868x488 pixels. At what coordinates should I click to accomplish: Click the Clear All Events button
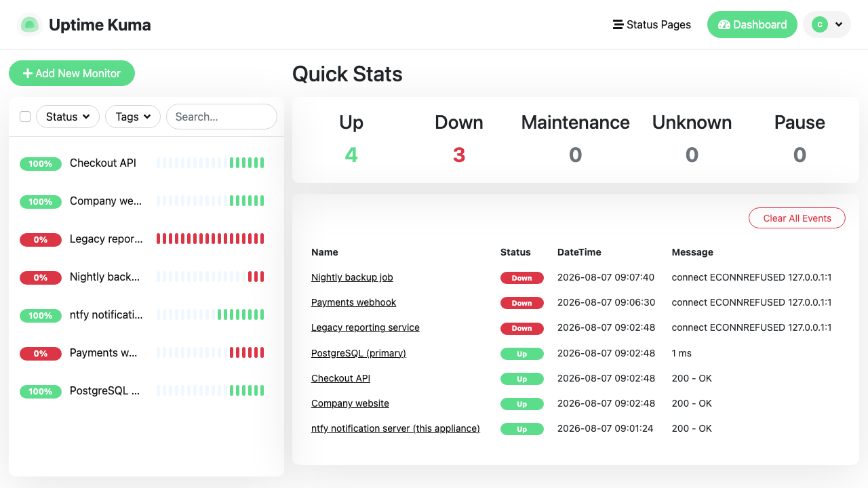pos(797,218)
